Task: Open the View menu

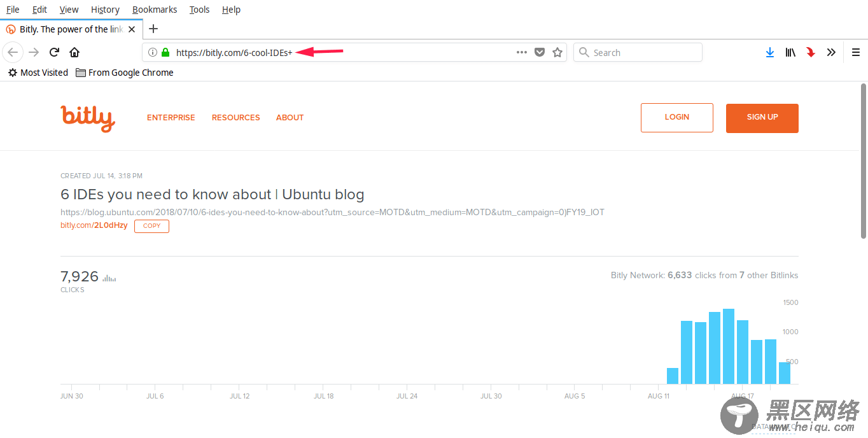Action: click(x=69, y=10)
